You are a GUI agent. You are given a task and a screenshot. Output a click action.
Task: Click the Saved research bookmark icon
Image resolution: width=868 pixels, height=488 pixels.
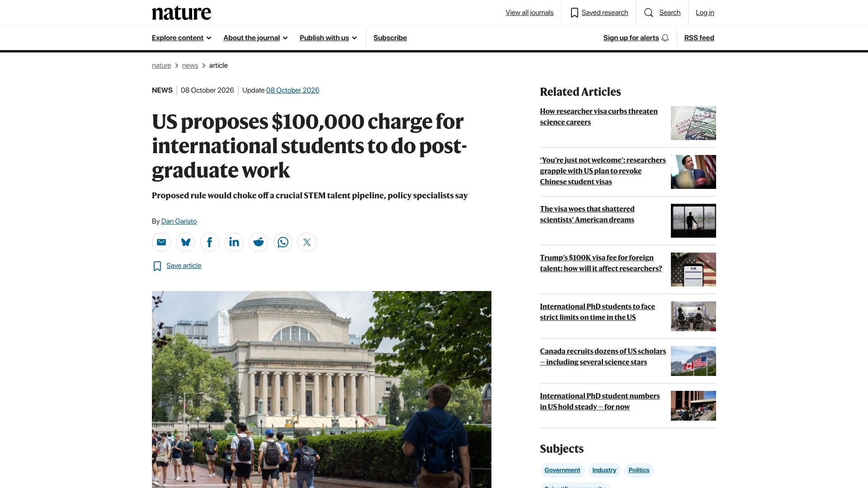point(574,13)
